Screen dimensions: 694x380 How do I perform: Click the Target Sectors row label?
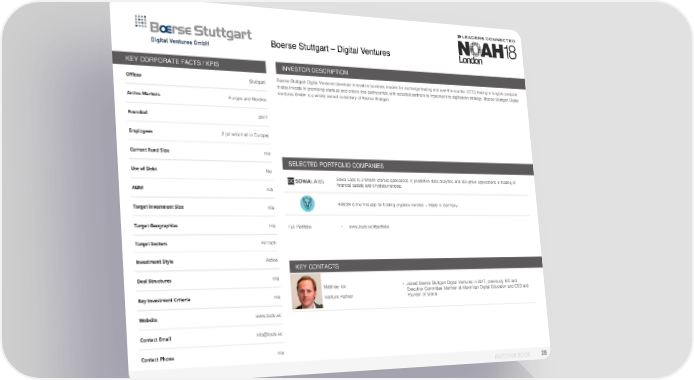(x=151, y=244)
